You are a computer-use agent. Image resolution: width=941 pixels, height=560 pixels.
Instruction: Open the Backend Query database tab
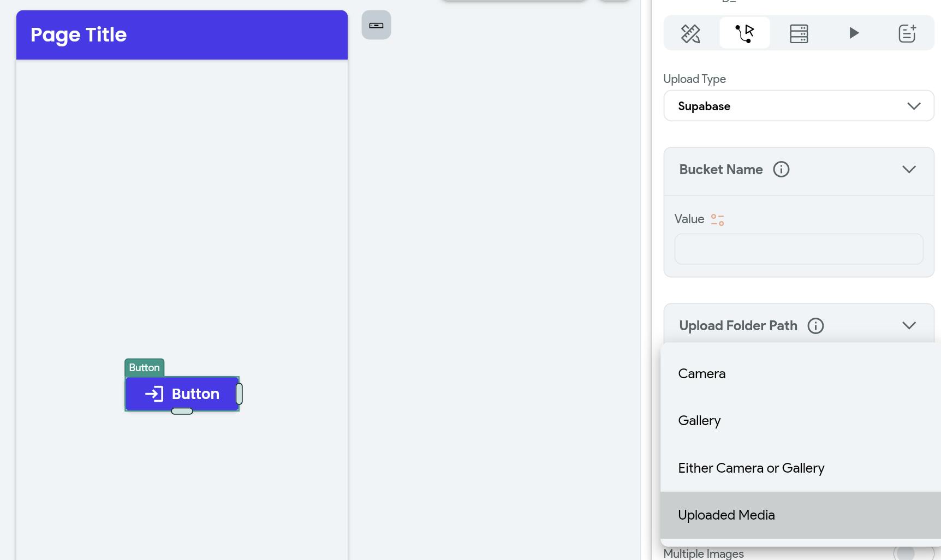799,33
